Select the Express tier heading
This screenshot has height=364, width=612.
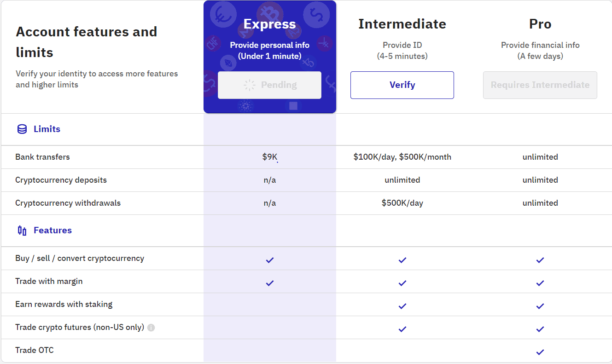[x=269, y=24]
